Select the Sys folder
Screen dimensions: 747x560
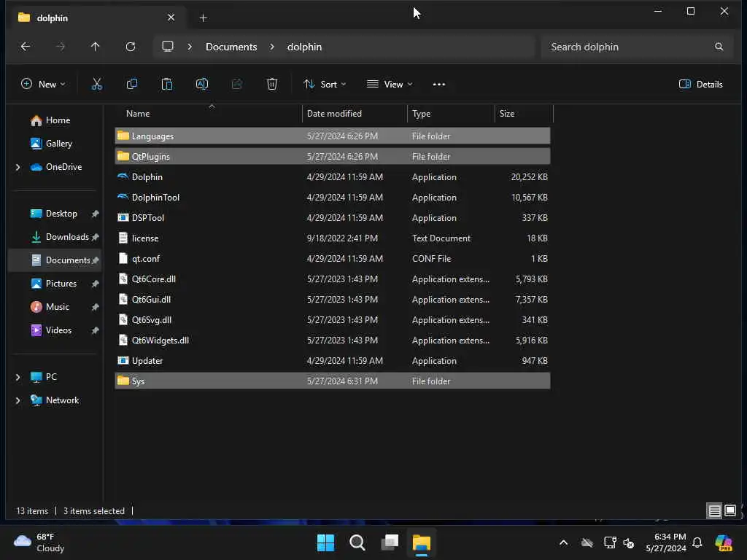pos(332,381)
